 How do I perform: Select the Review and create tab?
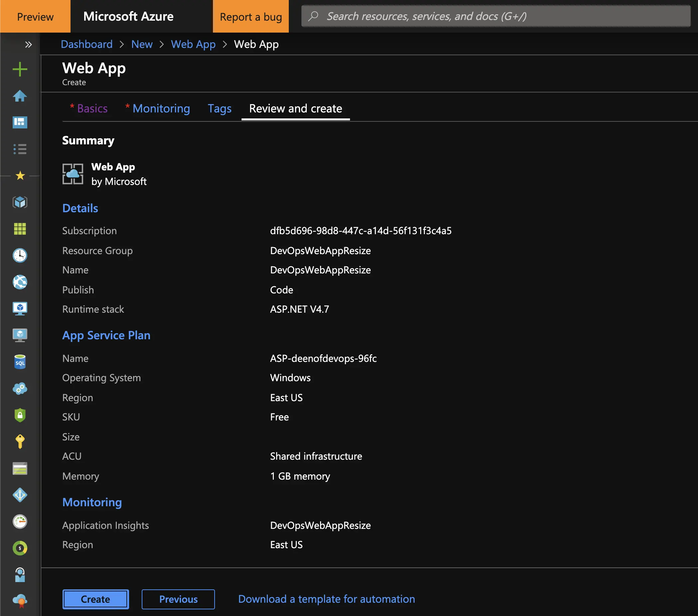pos(296,108)
